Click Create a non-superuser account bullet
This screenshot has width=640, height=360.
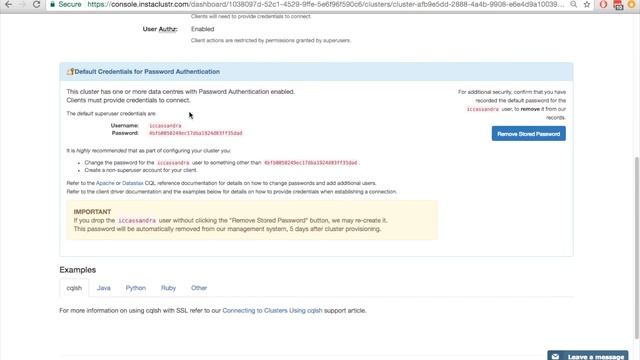coord(140,170)
